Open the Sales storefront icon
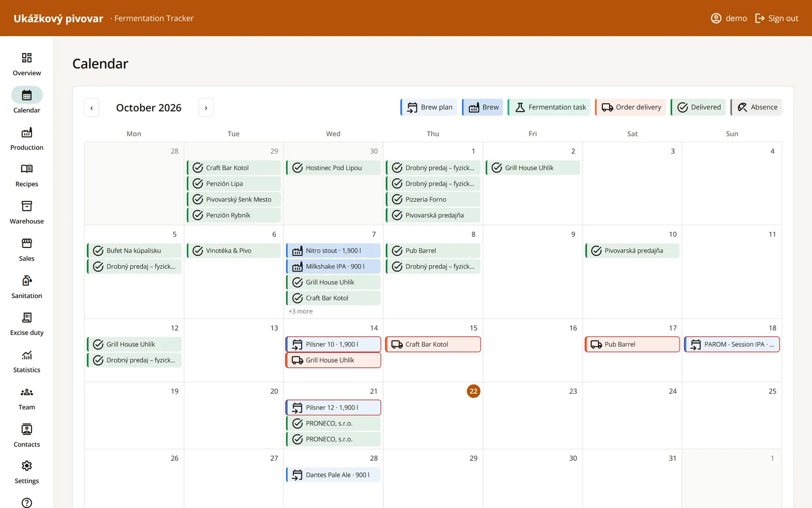This screenshot has height=508, width=812. tap(27, 244)
